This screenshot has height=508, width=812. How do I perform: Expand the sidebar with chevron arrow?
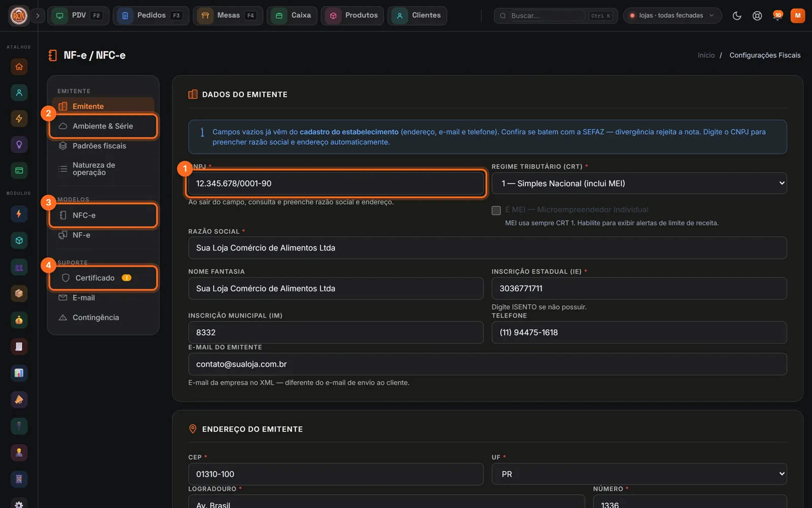pos(38,16)
